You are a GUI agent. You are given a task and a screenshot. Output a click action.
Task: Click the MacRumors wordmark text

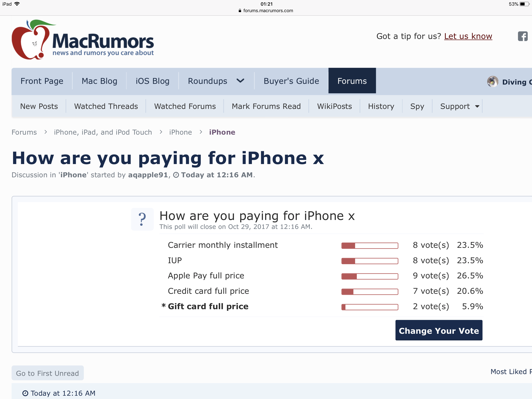[x=103, y=41]
